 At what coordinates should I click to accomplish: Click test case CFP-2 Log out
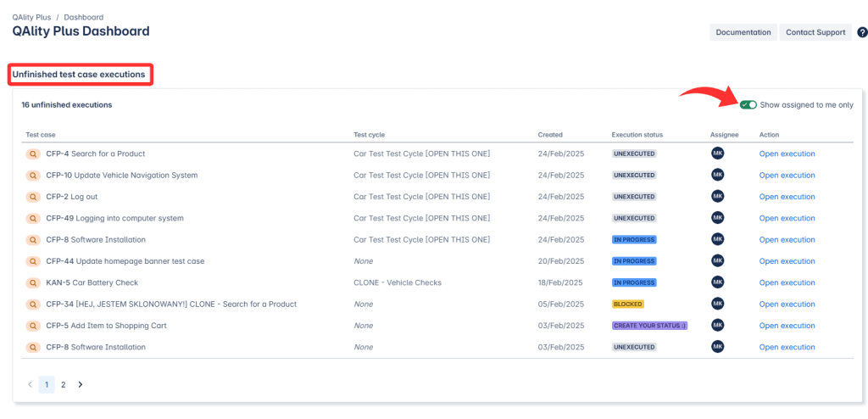[72, 197]
